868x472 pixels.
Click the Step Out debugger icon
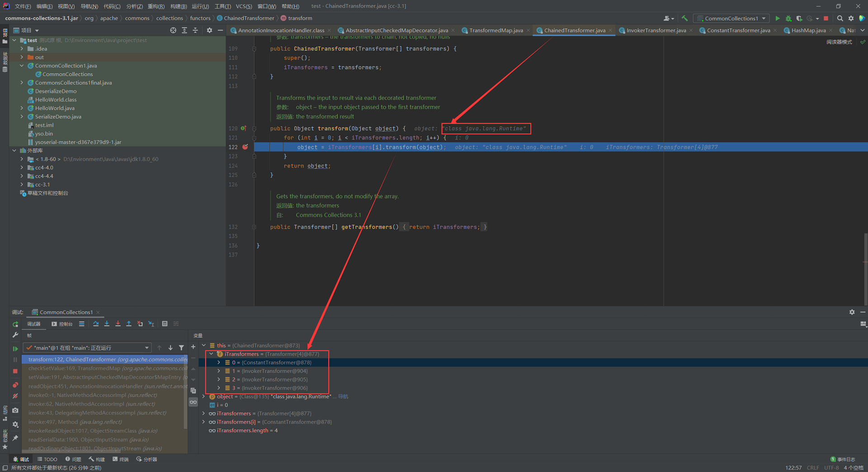129,324
